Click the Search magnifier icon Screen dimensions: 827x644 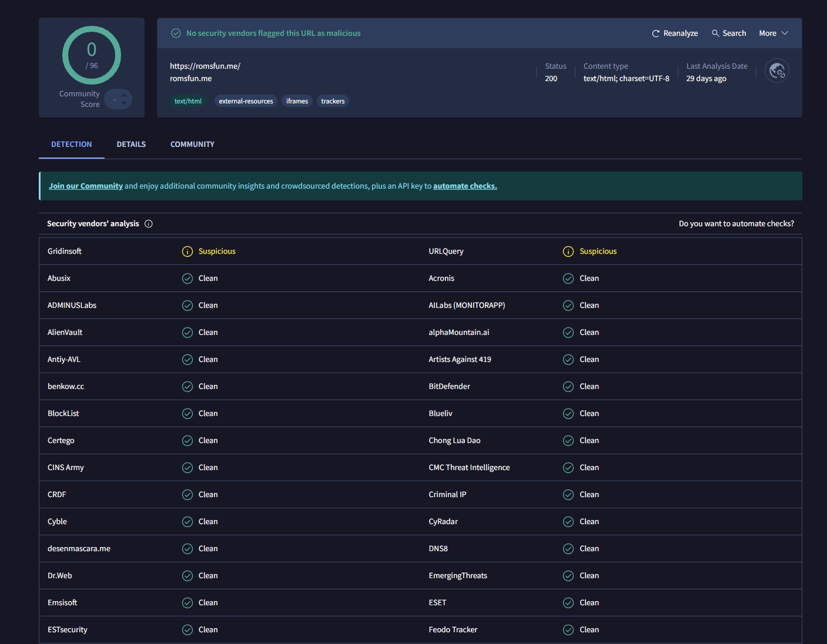[715, 33]
